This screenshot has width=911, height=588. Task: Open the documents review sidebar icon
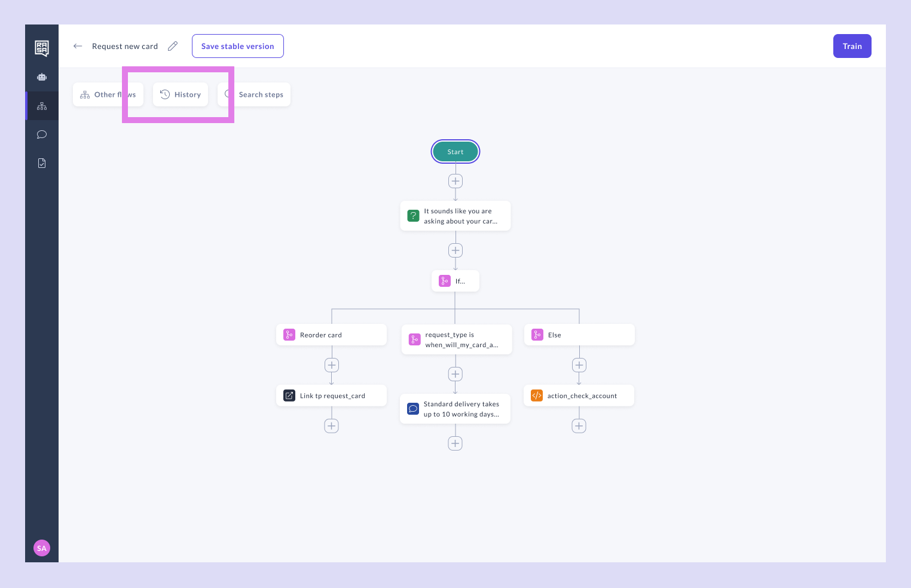(42, 163)
